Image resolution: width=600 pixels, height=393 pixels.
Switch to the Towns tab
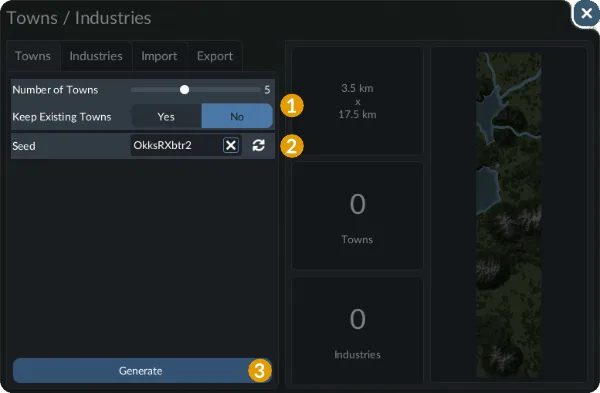[33, 56]
